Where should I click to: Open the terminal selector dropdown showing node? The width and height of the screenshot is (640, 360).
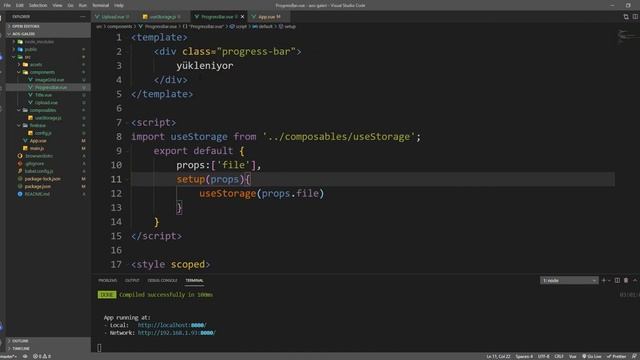[569, 280]
